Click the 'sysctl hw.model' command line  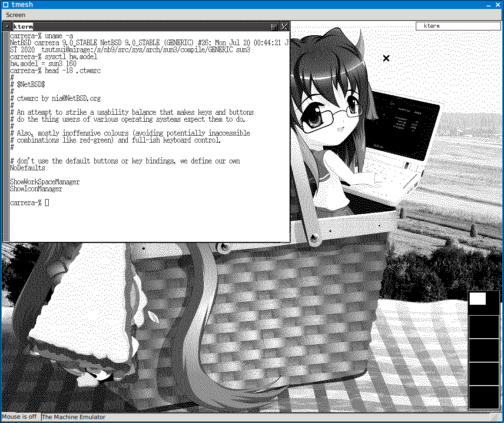[x=54, y=57]
